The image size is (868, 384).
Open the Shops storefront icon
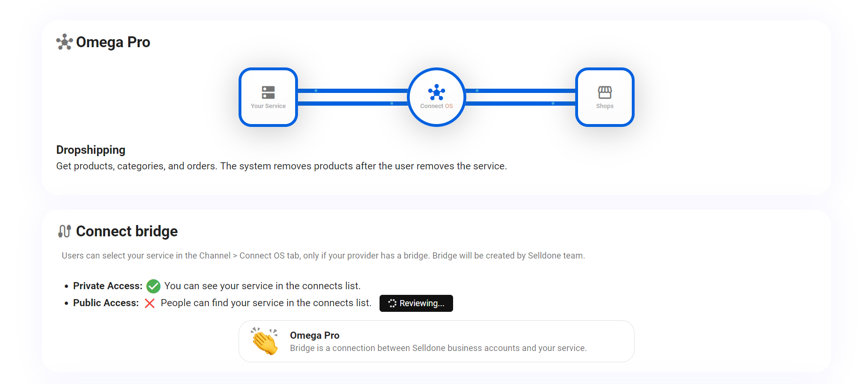[x=605, y=92]
